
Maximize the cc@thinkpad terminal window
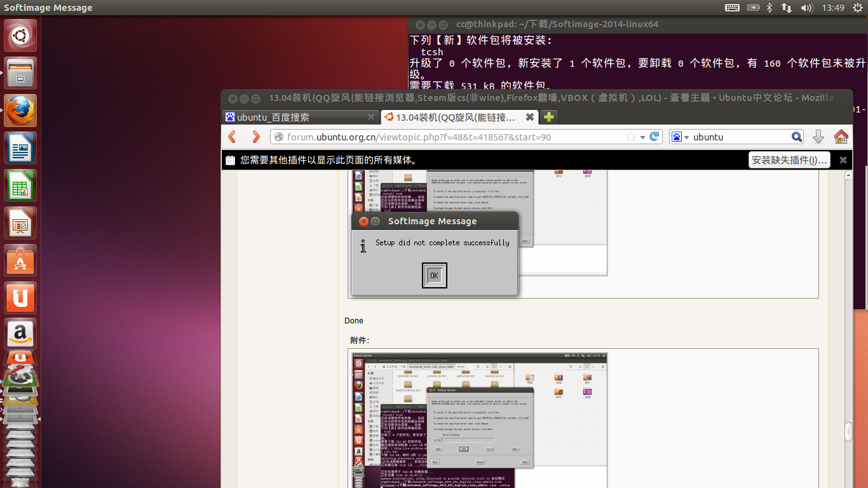443,25
